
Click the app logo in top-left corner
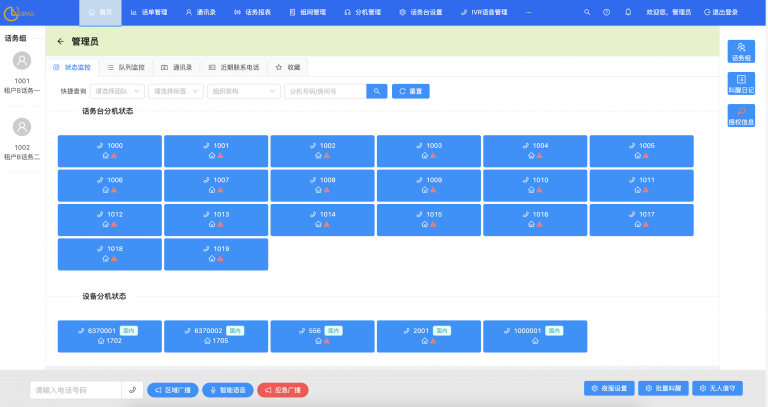19,13
